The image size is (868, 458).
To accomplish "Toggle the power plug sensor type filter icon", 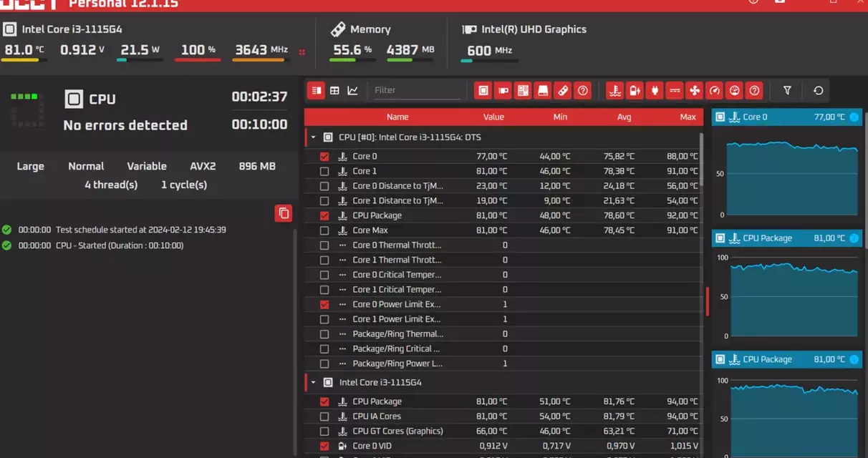I will click(x=654, y=90).
